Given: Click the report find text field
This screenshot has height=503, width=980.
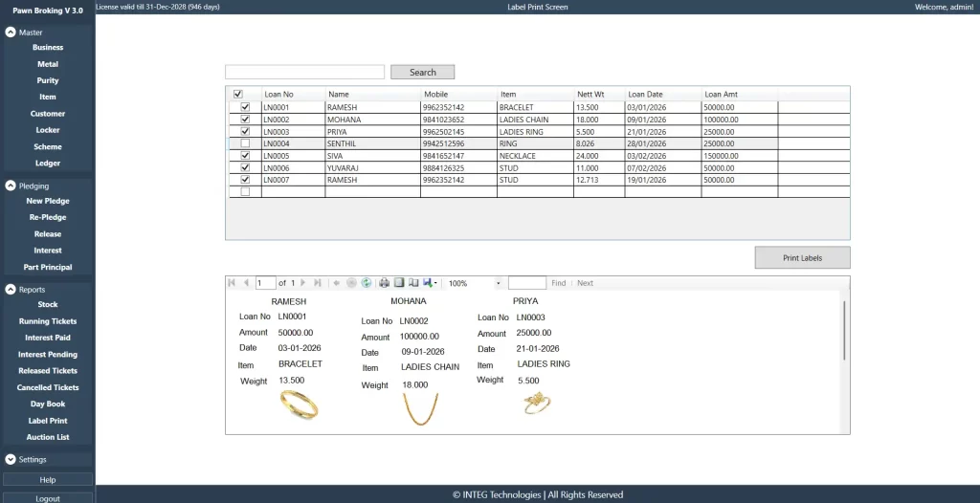Looking at the screenshot, I should pos(527,283).
